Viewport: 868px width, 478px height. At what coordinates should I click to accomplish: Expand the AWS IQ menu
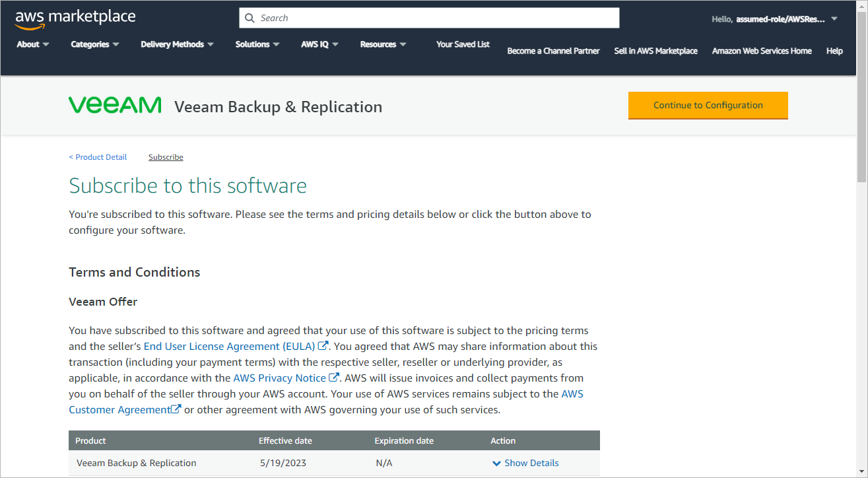click(320, 44)
